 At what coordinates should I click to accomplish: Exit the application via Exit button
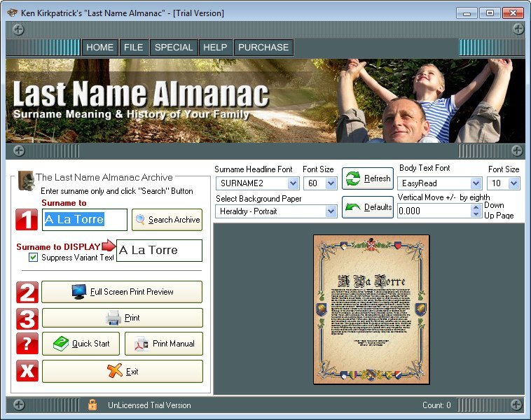(123, 371)
